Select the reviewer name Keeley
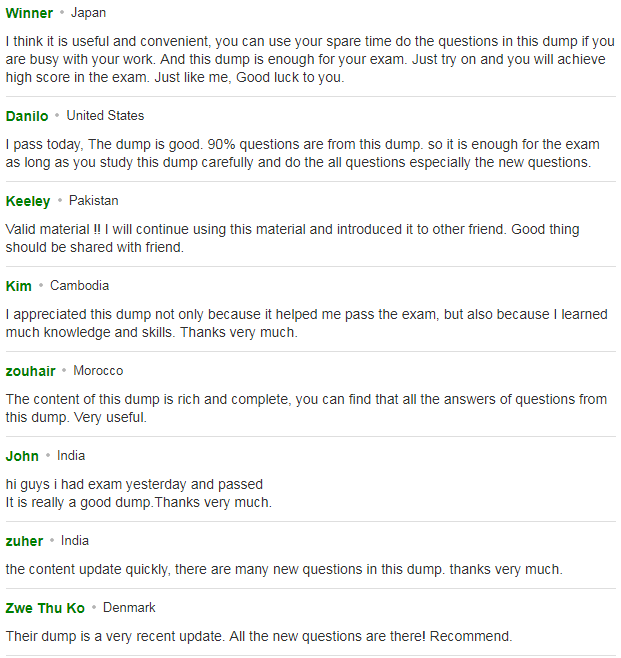 (x=28, y=201)
